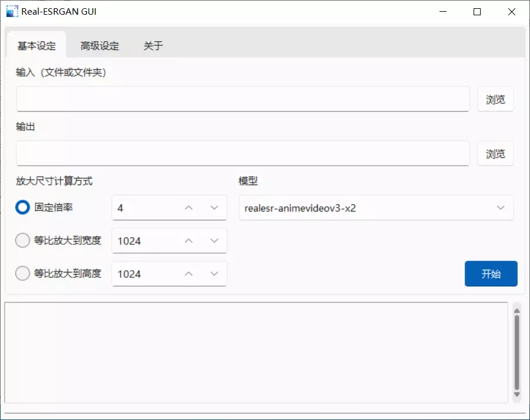Click down chevron for 等比放大到宽度 value
This screenshot has height=420, width=530.
pyautogui.click(x=214, y=241)
